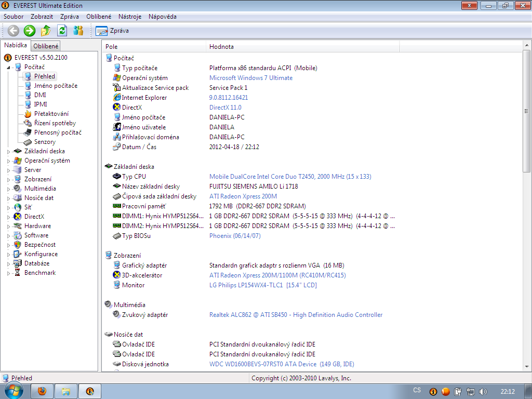Open the Microsoft Windows 7 Ultimate link
Viewport: 532px width, 399px height.
coord(251,78)
